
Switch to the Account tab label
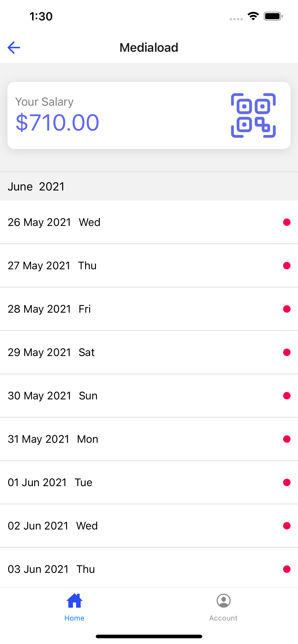tap(223, 618)
